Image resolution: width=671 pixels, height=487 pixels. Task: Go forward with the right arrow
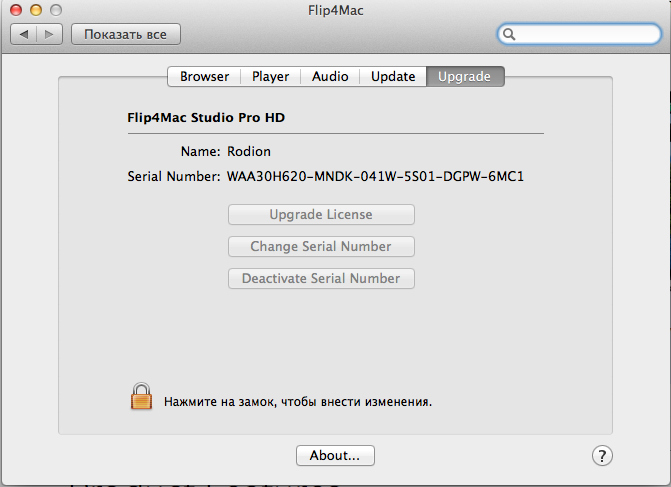pos(49,34)
